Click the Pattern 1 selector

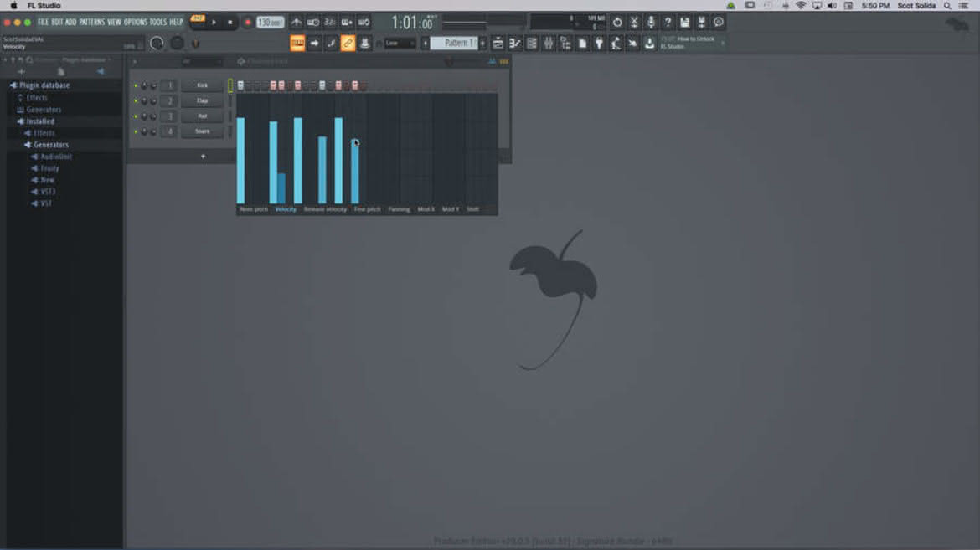click(x=454, y=44)
